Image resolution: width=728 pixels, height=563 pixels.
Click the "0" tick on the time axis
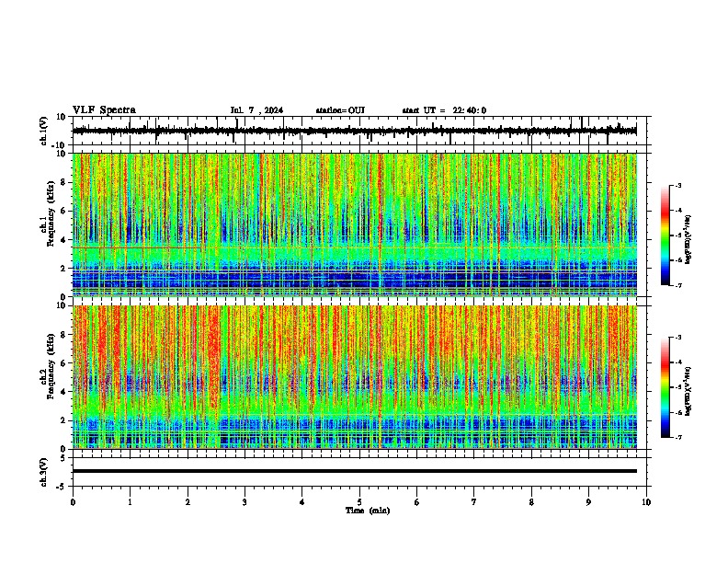[73, 502]
